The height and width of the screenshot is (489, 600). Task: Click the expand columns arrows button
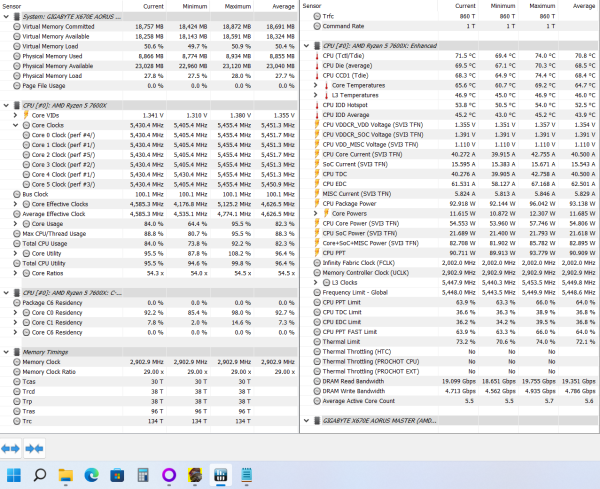[x=11, y=448]
